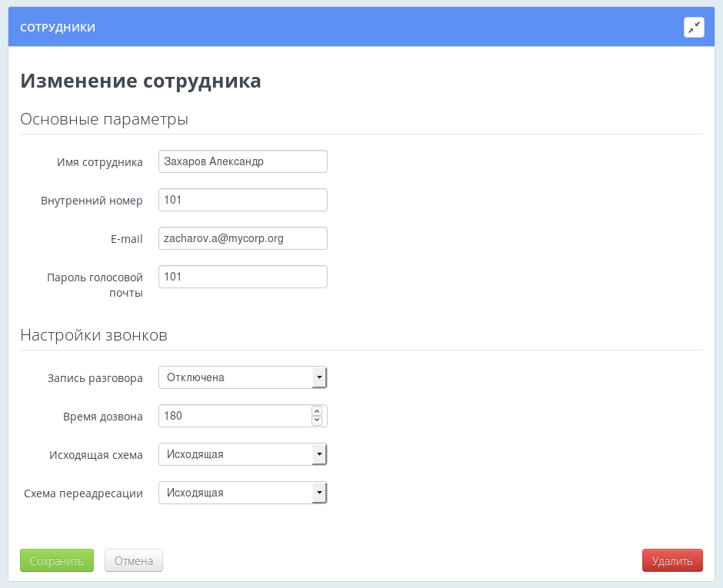Click inside the Время дозвона value box

point(231,416)
